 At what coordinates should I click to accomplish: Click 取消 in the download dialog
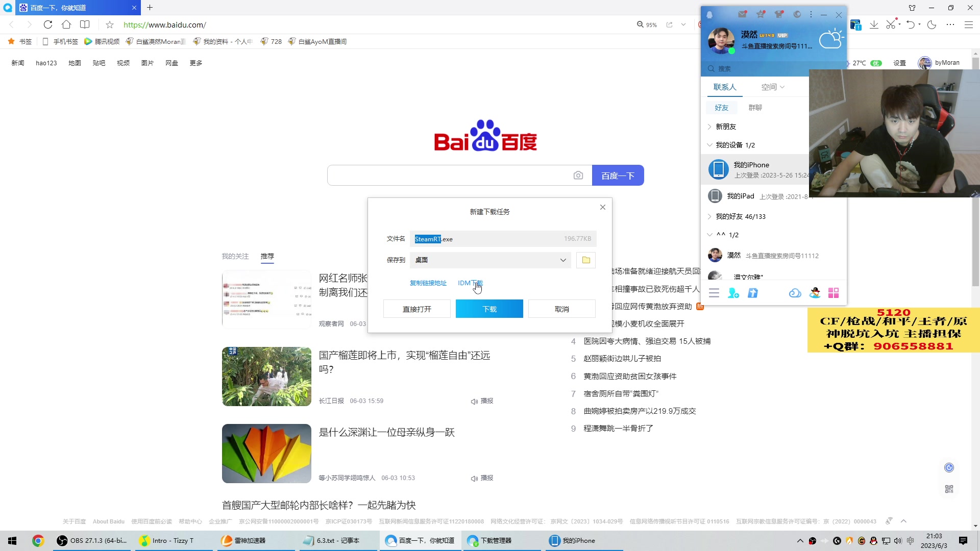click(x=561, y=309)
